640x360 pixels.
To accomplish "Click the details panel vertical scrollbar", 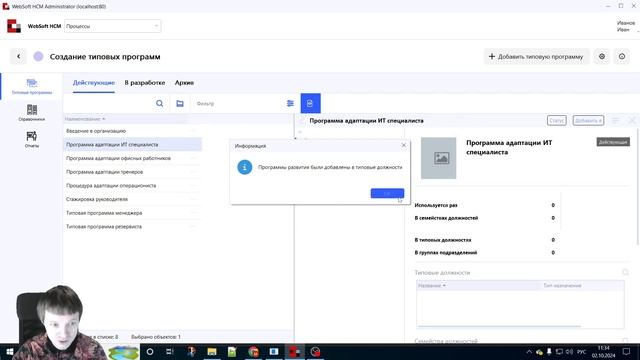I will 638,186.
